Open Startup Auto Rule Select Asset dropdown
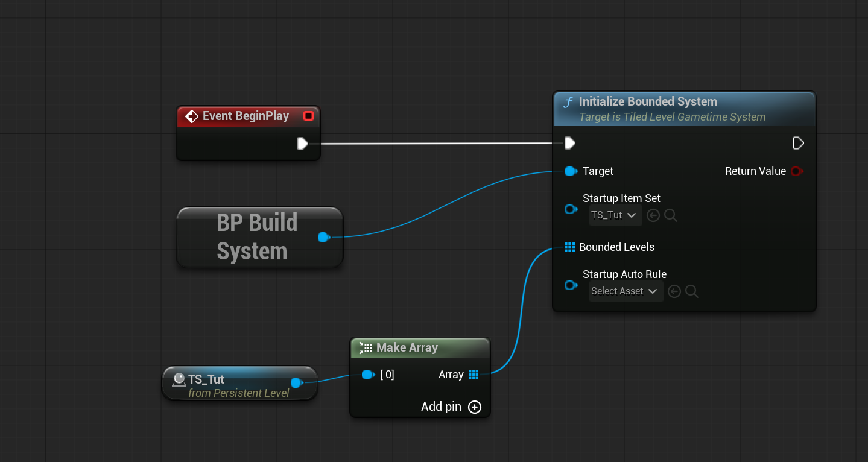The width and height of the screenshot is (868, 462). tap(626, 291)
